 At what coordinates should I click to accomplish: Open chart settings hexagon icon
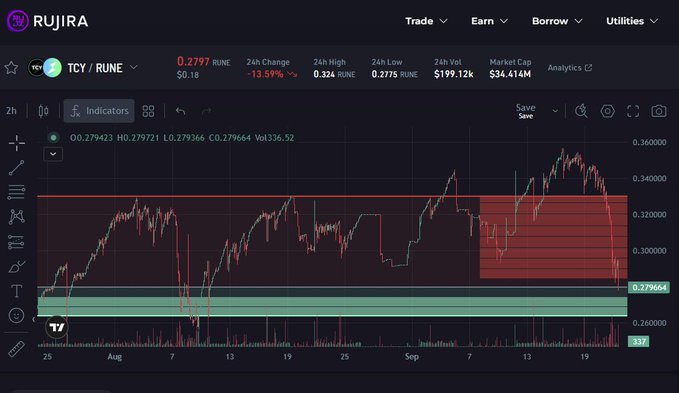click(607, 111)
